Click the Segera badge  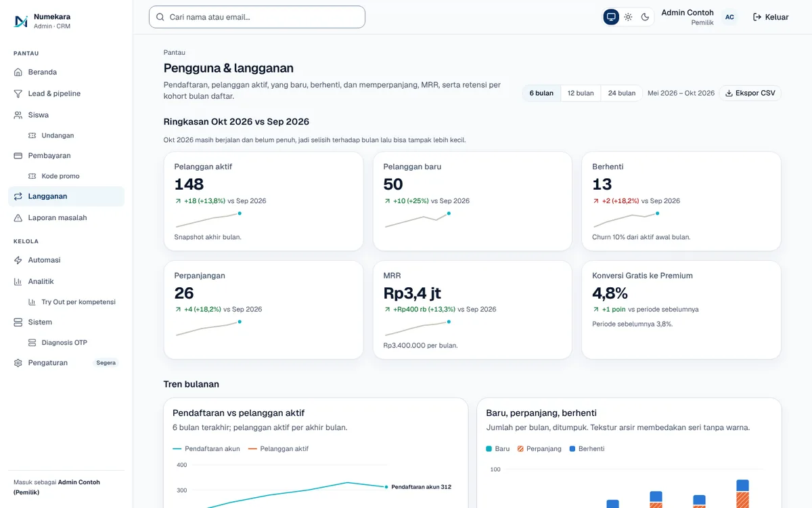point(106,363)
